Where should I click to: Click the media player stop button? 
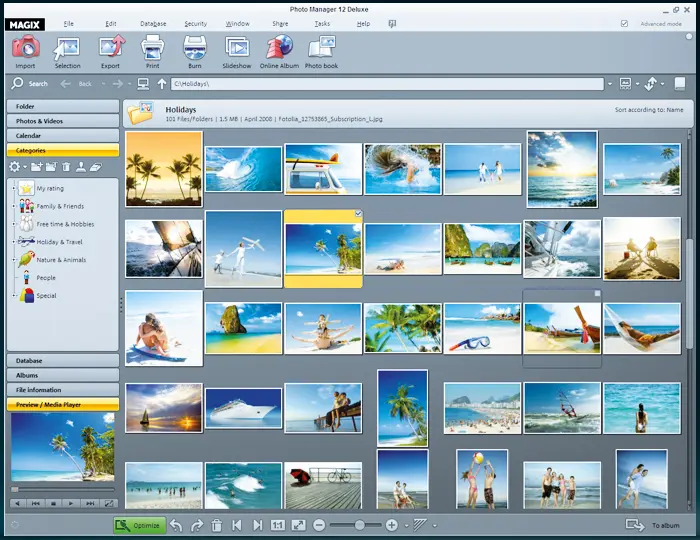[x=53, y=503]
